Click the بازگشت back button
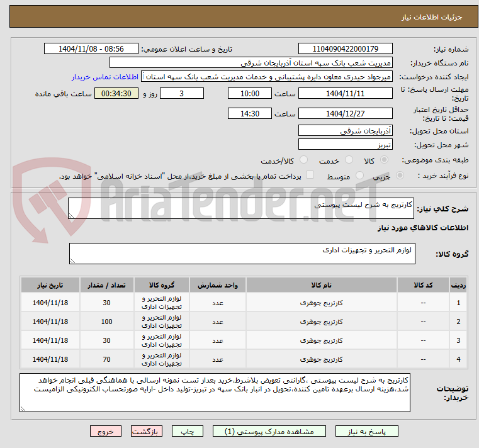Image resolution: width=479 pixels, height=448 pixels. [146, 431]
